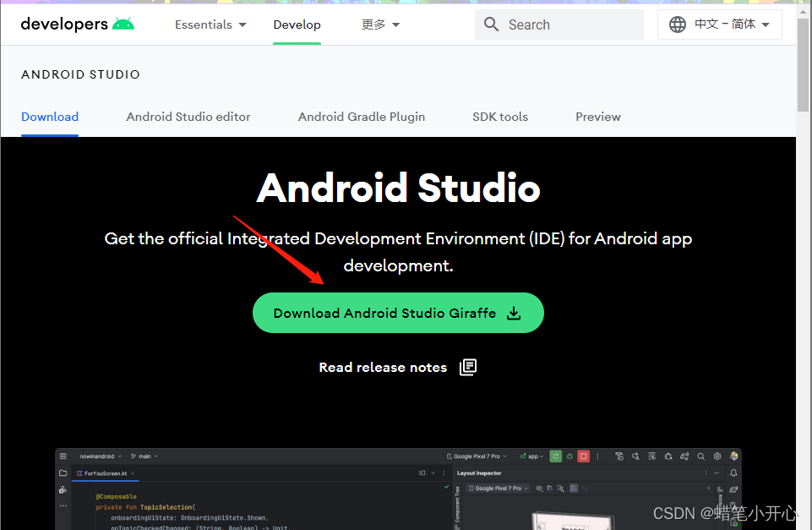Go to the SDK tools tab
The height and width of the screenshot is (530, 812).
pos(499,117)
